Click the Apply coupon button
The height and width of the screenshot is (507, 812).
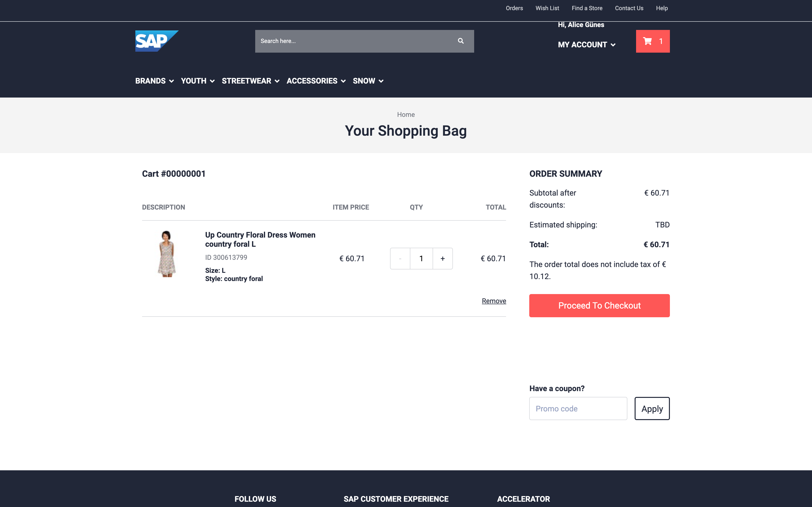pyautogui.click(x=652, y=408)
